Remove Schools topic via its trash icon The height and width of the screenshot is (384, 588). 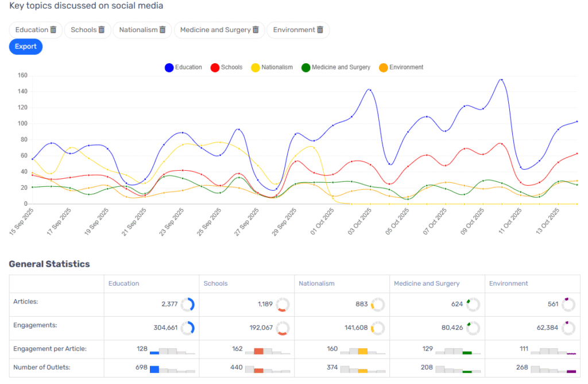point(102,30)
